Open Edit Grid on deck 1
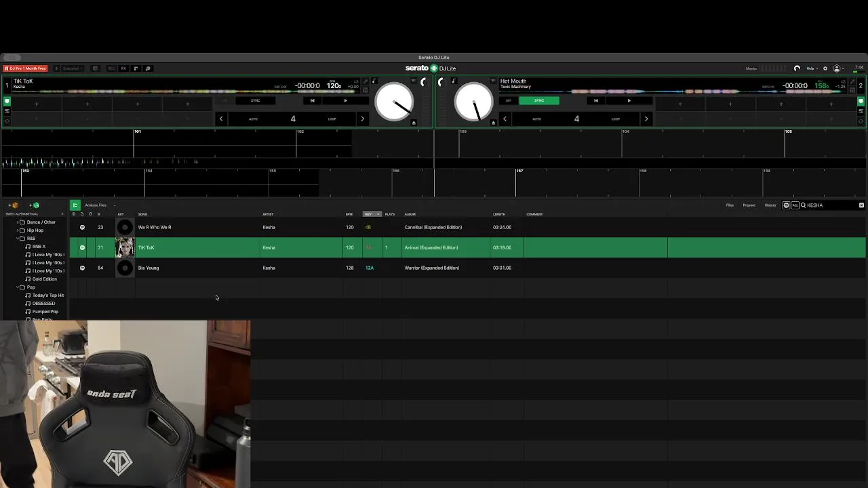Image resolution: width=868 pixels, height=488 pixels. coord(280,87)
